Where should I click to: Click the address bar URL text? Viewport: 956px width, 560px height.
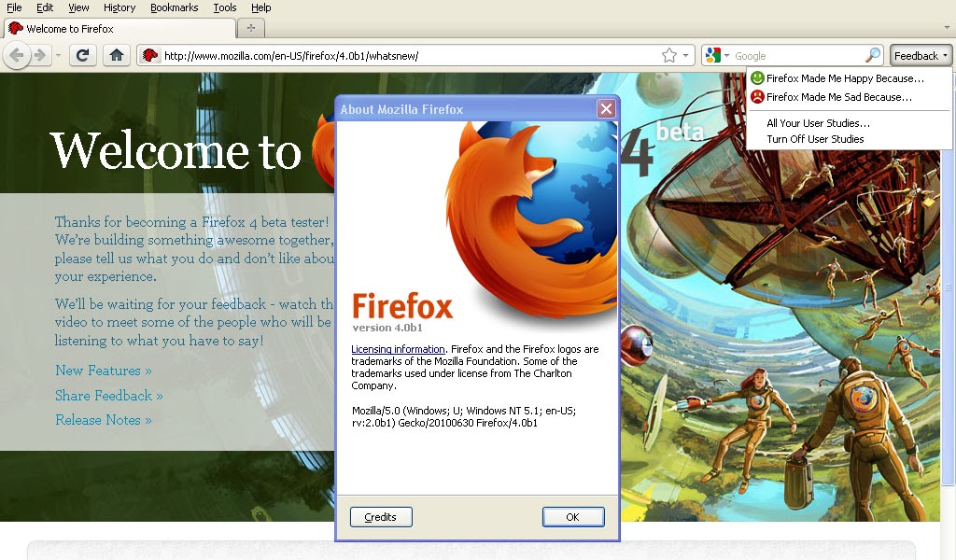point(291,56)
